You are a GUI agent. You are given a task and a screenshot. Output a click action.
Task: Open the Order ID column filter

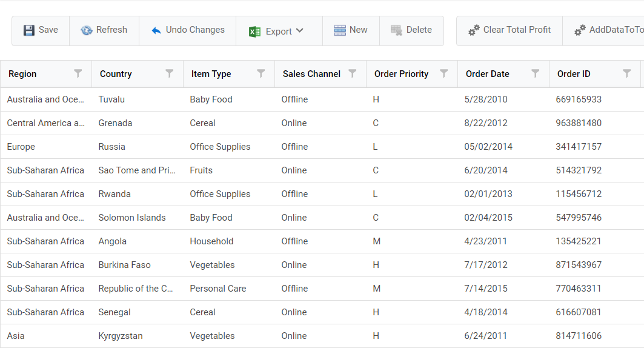point(627,73)
